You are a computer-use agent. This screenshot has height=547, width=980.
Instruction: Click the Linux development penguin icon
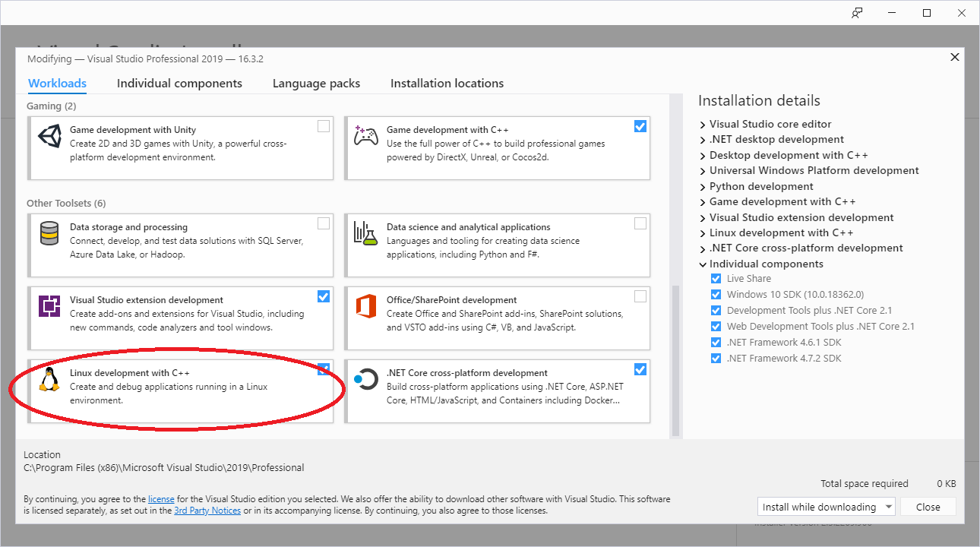click(49, 381)
